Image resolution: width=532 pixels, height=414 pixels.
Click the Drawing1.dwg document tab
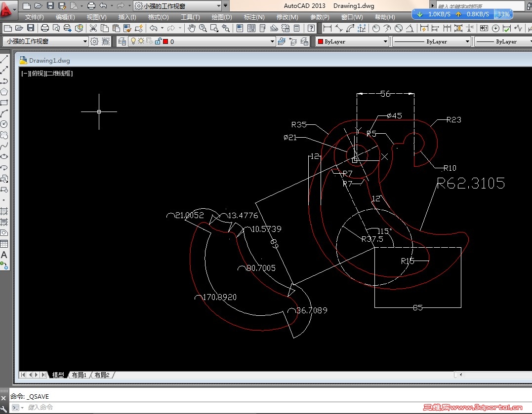pos(49,60)
